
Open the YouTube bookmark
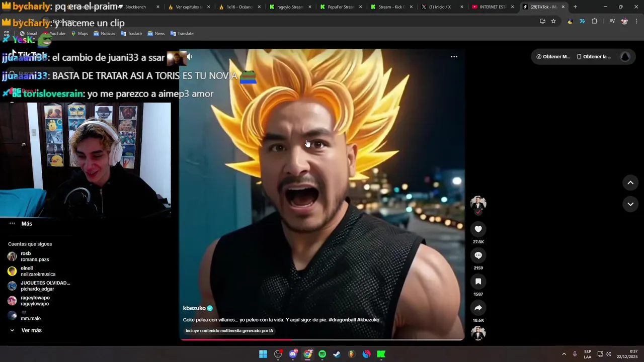(54, 34)
